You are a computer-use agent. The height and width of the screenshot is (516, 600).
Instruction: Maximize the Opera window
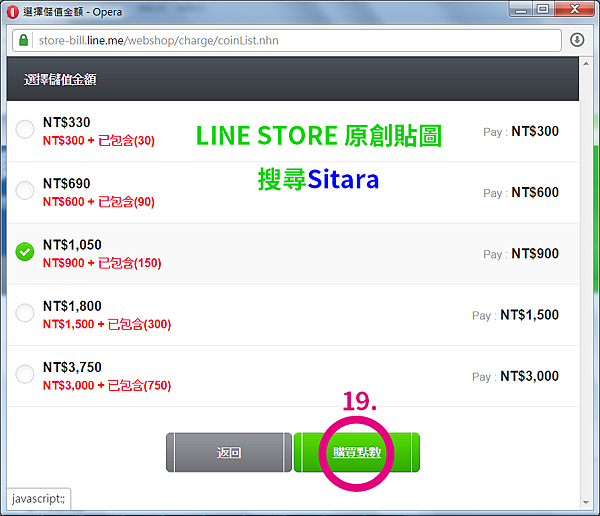tap(543, 9)
